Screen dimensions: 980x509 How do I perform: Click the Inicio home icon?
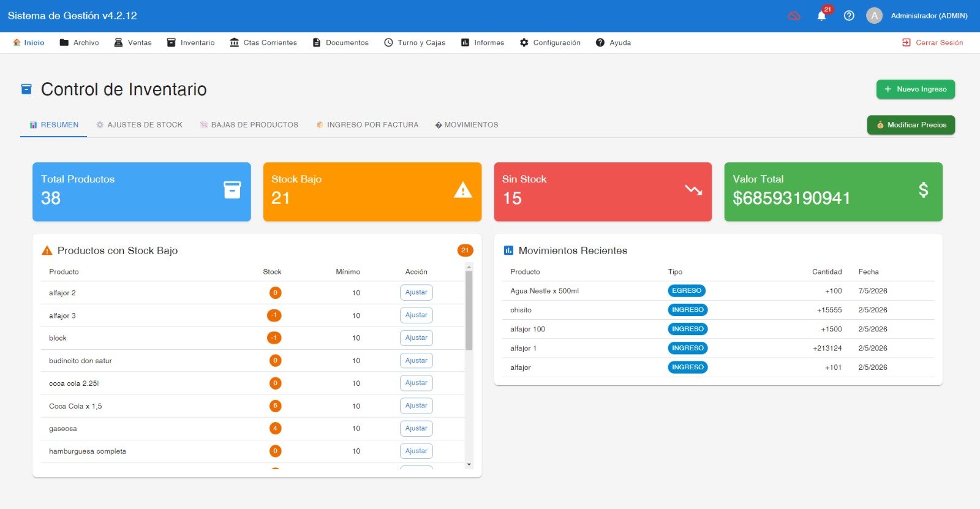[x=17, y=42]
